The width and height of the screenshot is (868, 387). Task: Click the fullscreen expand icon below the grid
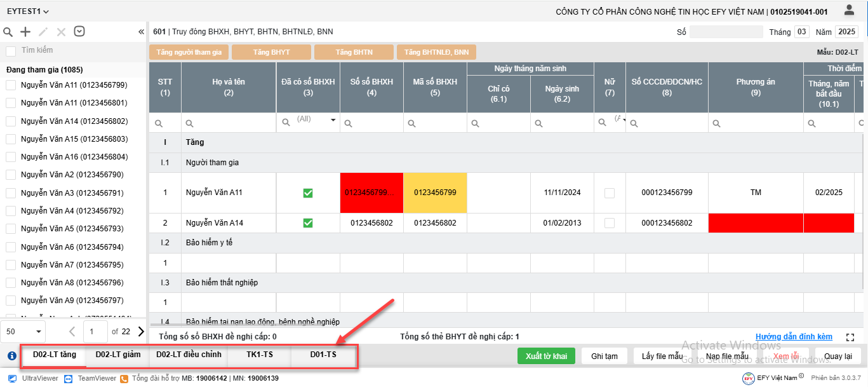(x=850, y=337)
